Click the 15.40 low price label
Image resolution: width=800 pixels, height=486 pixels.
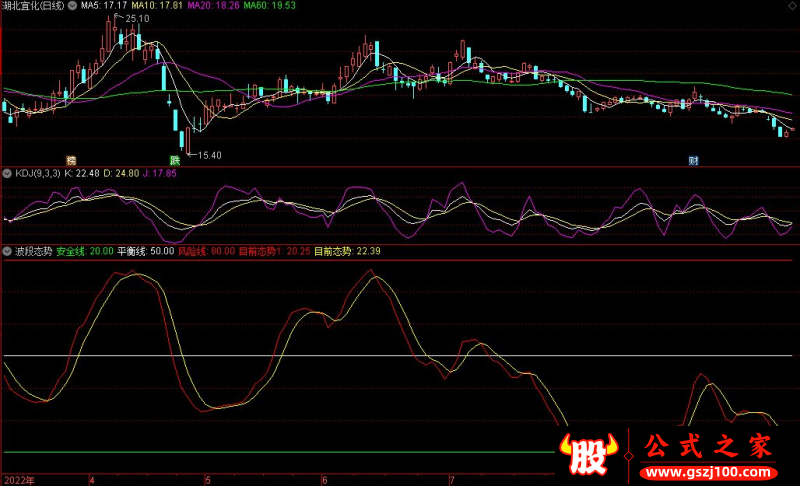pyautogui.click(x=209, y=156)
